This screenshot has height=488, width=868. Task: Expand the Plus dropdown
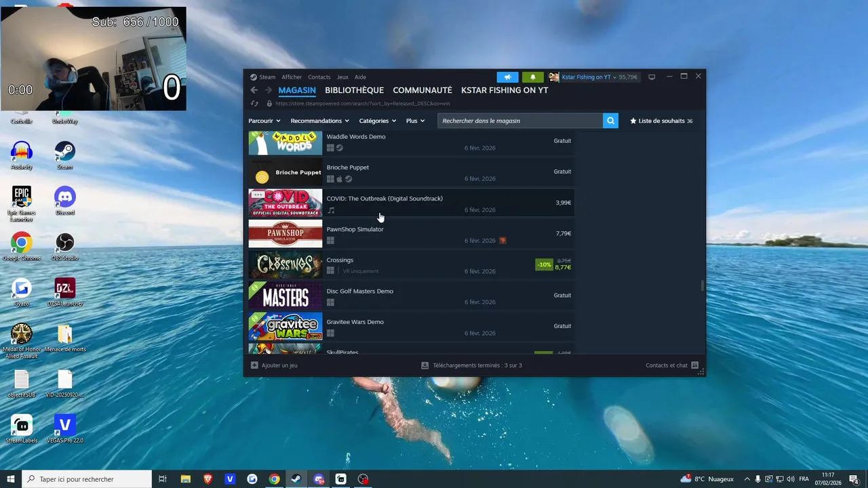click(416, 121)
